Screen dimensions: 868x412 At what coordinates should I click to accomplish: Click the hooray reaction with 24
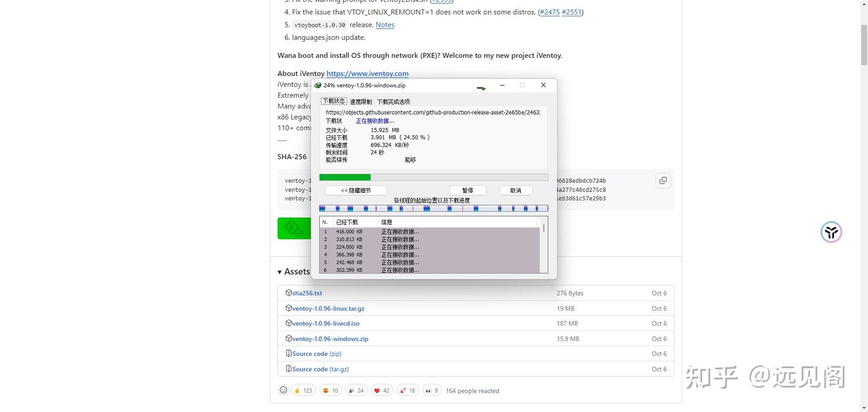[x=356, y=390]
